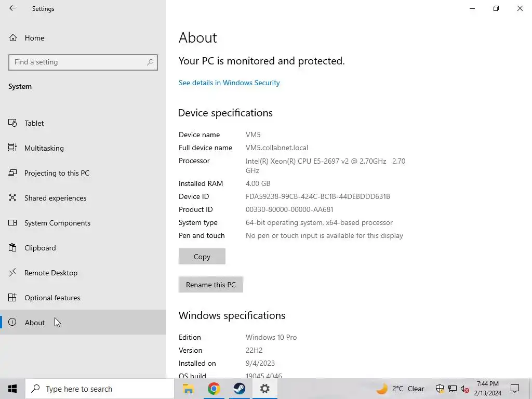
Task: Open Steam from the taskbar
Action: (239, 389)
